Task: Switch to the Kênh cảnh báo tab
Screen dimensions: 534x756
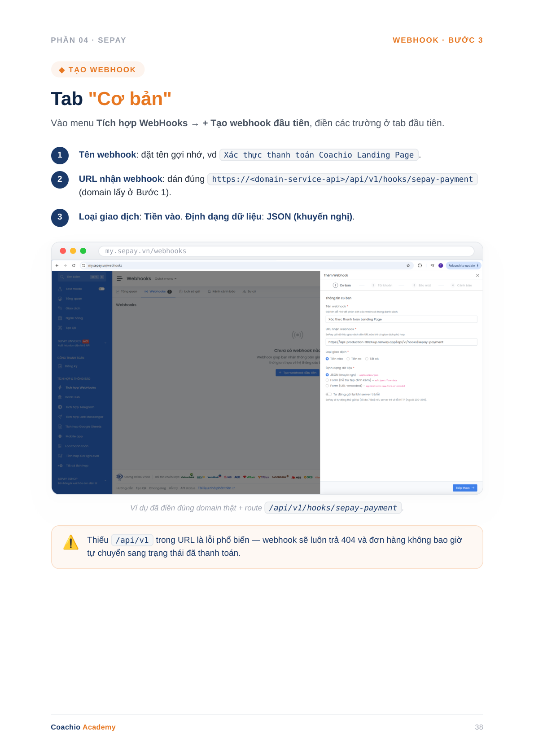Action: (221, 291)
